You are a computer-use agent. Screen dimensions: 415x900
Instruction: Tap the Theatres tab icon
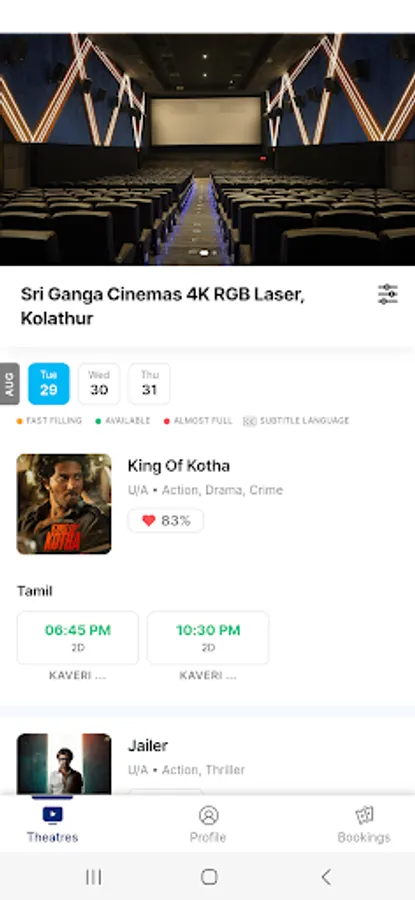tap(52, 814)
